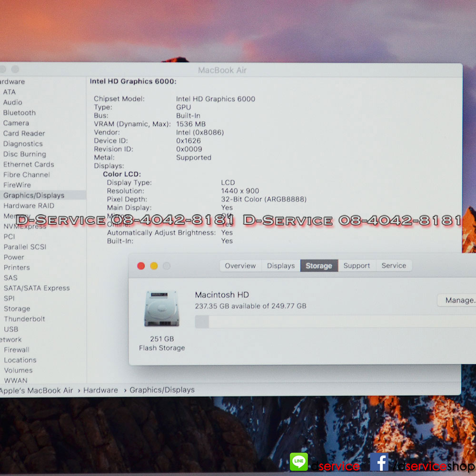Click the 'Color LCD:' heading
This screenshot has width=476, height=476.
[x=122, y=174]
